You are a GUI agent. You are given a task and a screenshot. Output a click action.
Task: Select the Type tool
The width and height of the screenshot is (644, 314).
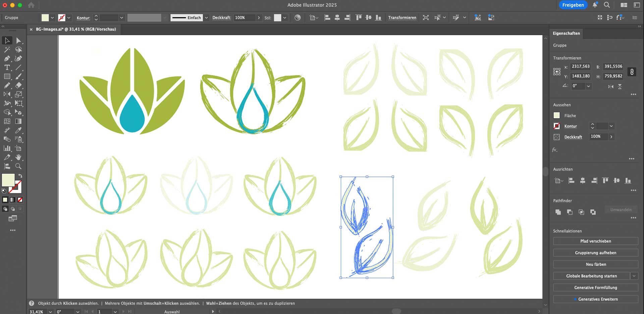coord(7,67)
